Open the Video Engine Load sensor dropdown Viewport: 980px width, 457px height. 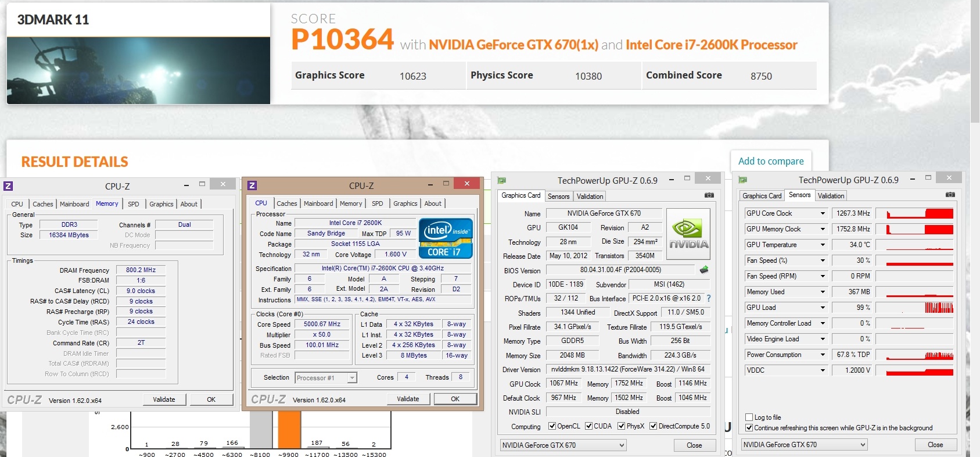click(x=823, y=339)
